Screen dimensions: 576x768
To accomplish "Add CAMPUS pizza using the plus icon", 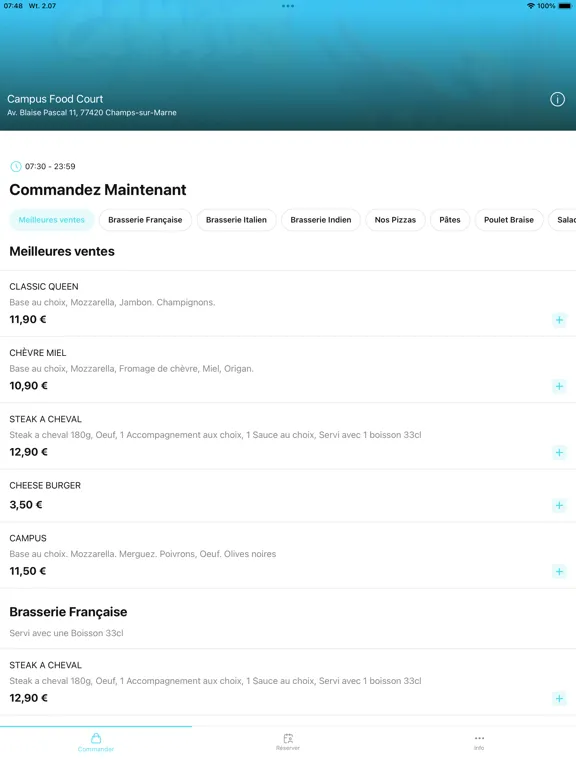I will coord(559,571).
